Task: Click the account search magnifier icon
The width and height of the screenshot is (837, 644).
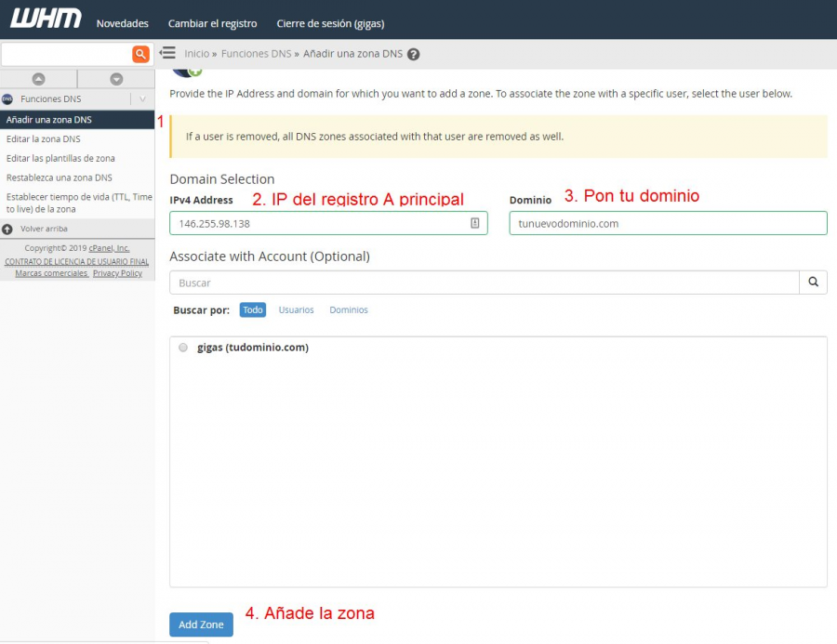Action: 813,283
